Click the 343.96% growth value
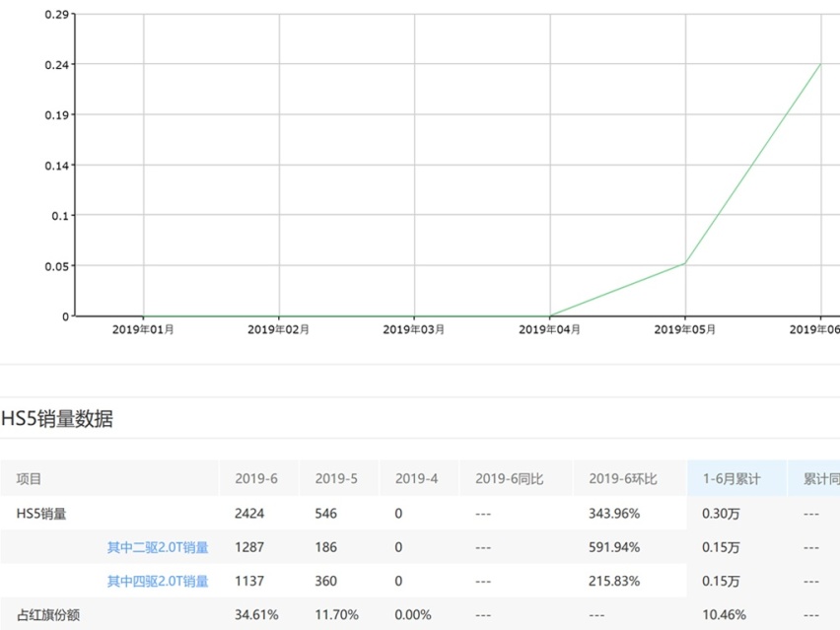Screen dimensions: 840x630 (614, 514)
